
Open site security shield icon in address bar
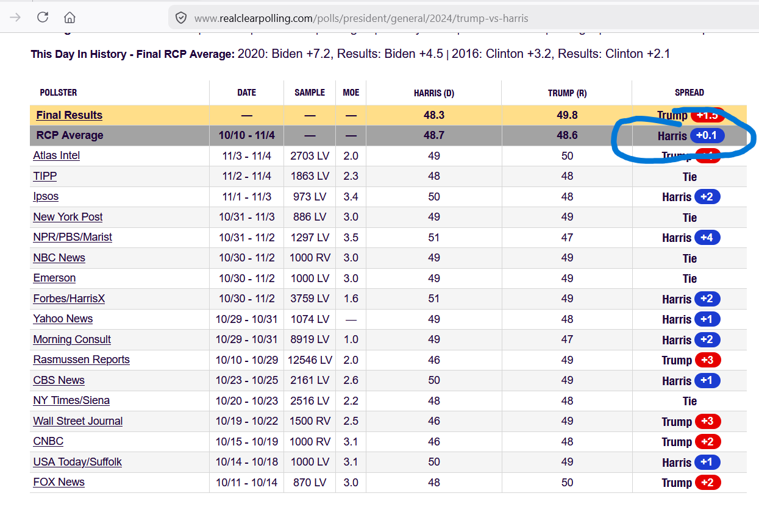pyautogui.click(x=181, y=18)
